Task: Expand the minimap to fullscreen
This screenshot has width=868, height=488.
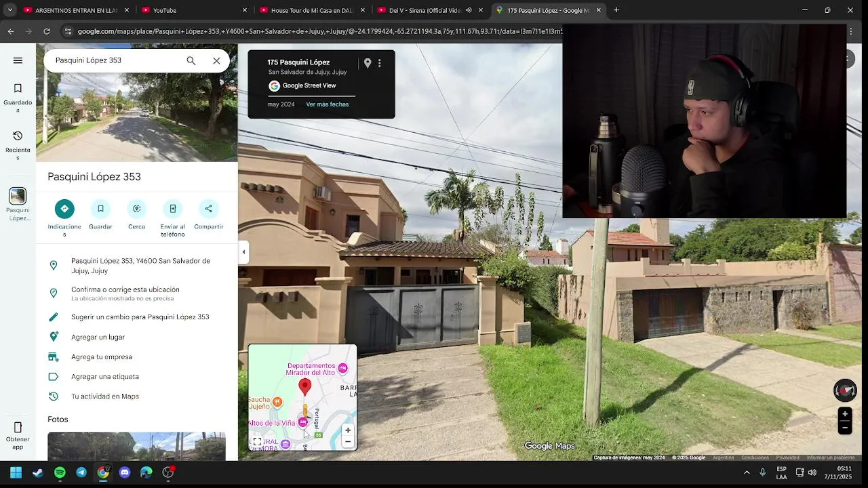Action: [x=257, y=442]
